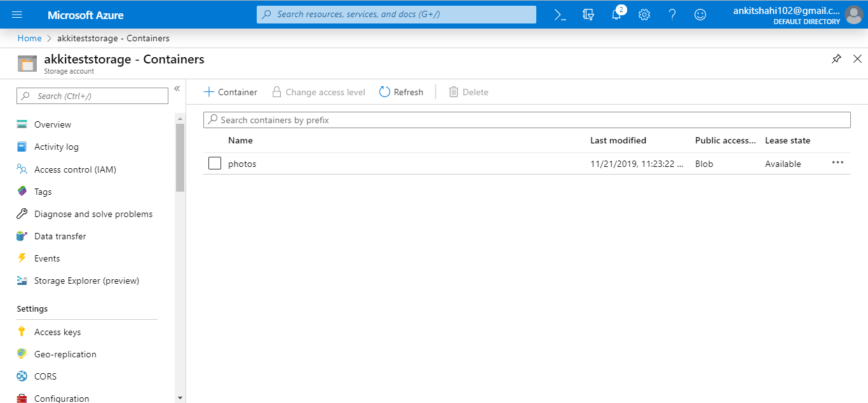Click the sidebar scrollbar down arrow
The height and width of the screenshot is (403, 868).
point(180,397)
